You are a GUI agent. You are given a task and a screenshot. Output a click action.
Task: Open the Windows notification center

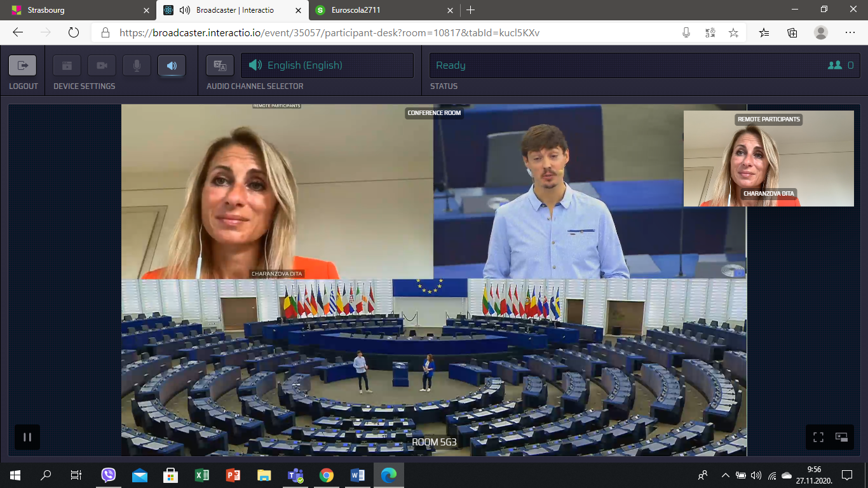847,475
